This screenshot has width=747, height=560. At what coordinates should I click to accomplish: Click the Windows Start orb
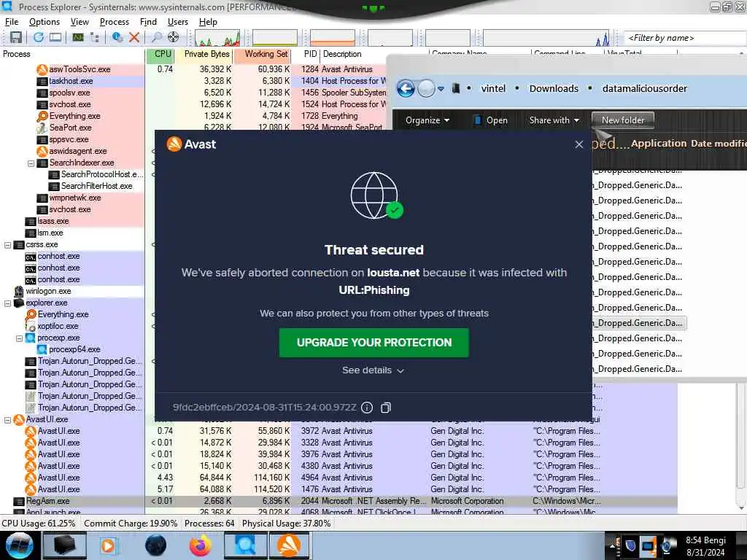19,545
